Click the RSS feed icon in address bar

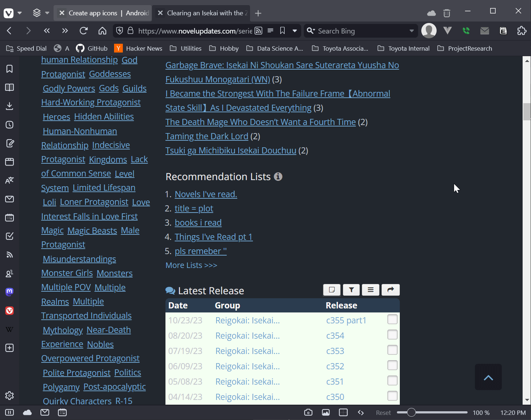(258, 31)
